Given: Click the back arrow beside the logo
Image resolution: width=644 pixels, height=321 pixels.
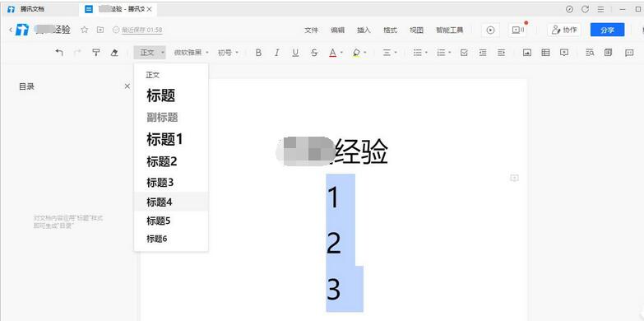Looking at the screenshot, I should 10,30.
